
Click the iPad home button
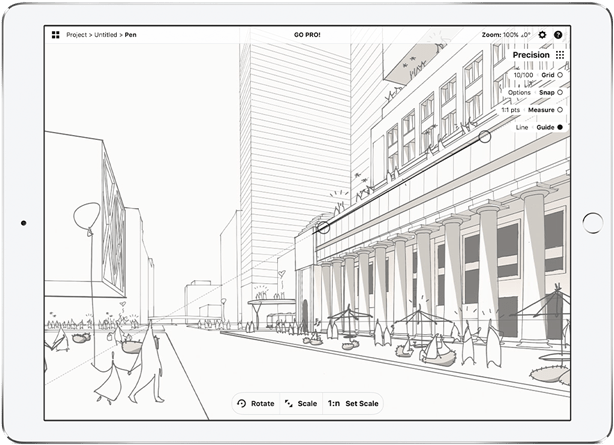pyautogui.click(x=592, y=223)
